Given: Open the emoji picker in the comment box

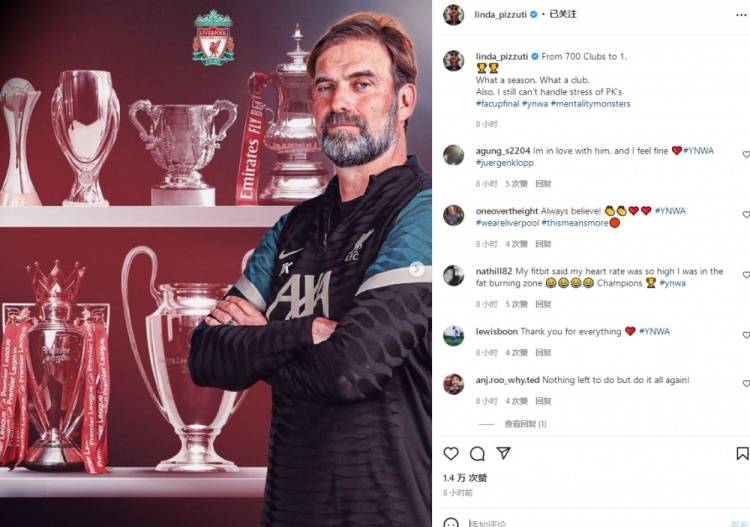Looking at the screenshot, I should pyautogui.click(x=451, y=522).
